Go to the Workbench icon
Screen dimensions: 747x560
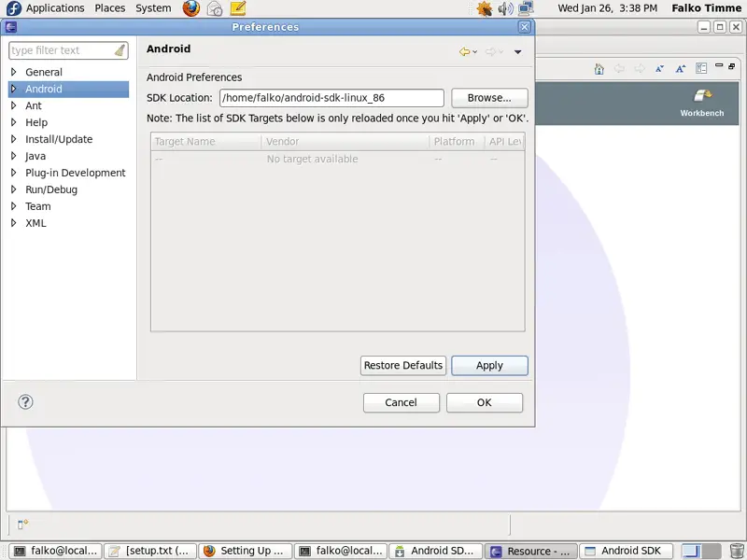[x=702, y=103]
